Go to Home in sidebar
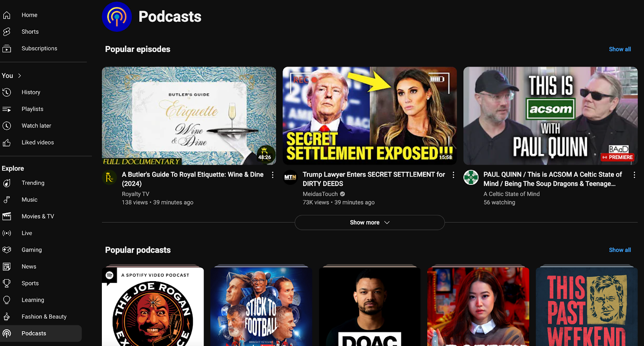 (x=29, y=15)
